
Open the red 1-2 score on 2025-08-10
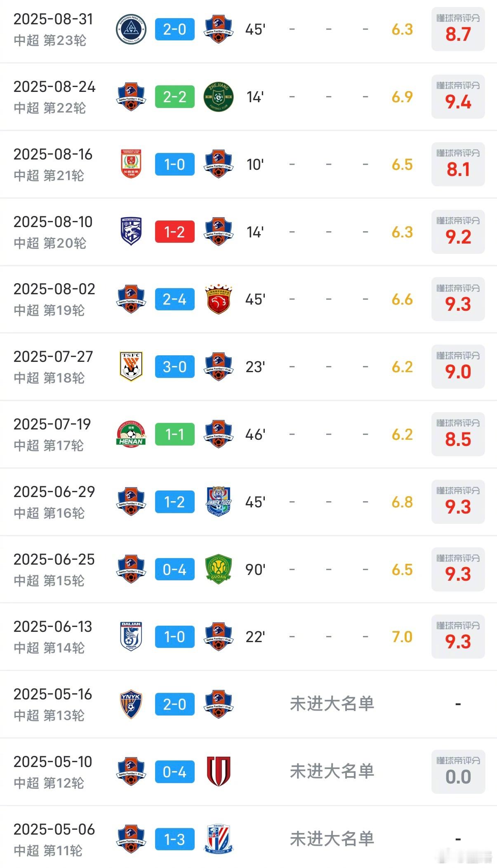coord(175,232)
